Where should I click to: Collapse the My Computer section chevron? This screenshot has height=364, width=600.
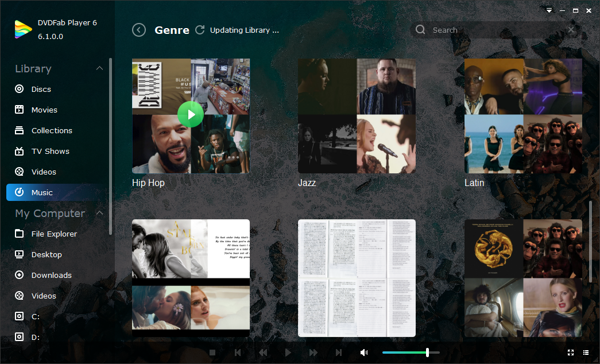99,213
